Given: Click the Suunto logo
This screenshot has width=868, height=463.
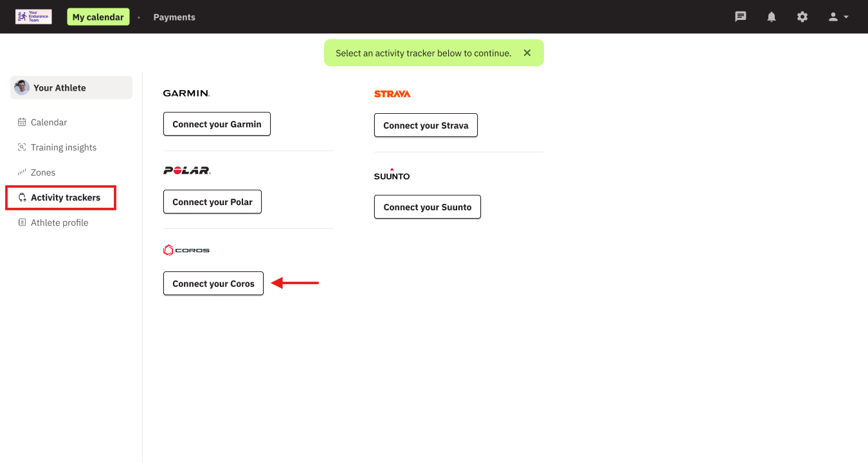Looking at the screenshot, I should click(x=392, y=174).
